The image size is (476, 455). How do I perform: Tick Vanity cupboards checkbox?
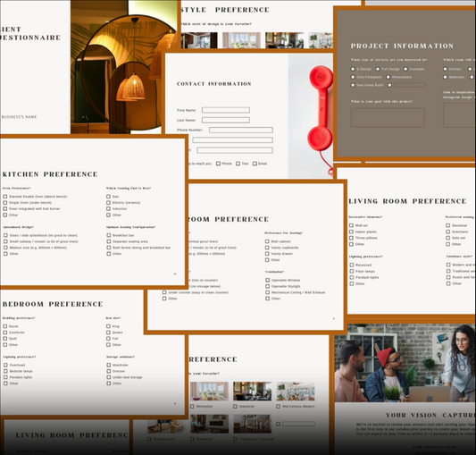[x=267, y=248]
